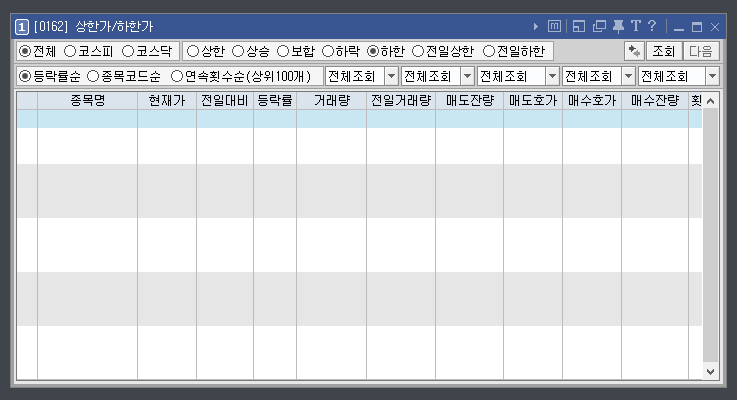Maximize the 상한가/하한가 window
The width and height of the screenshot is (737, 400).
pyautogui.click(x=697, y=27)
